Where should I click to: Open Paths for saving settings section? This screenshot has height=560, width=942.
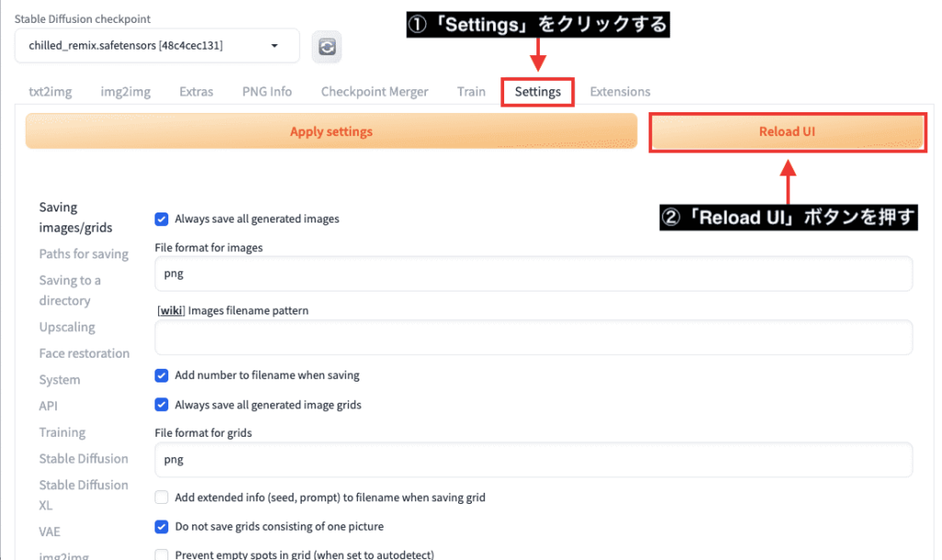tap(84, 254)
